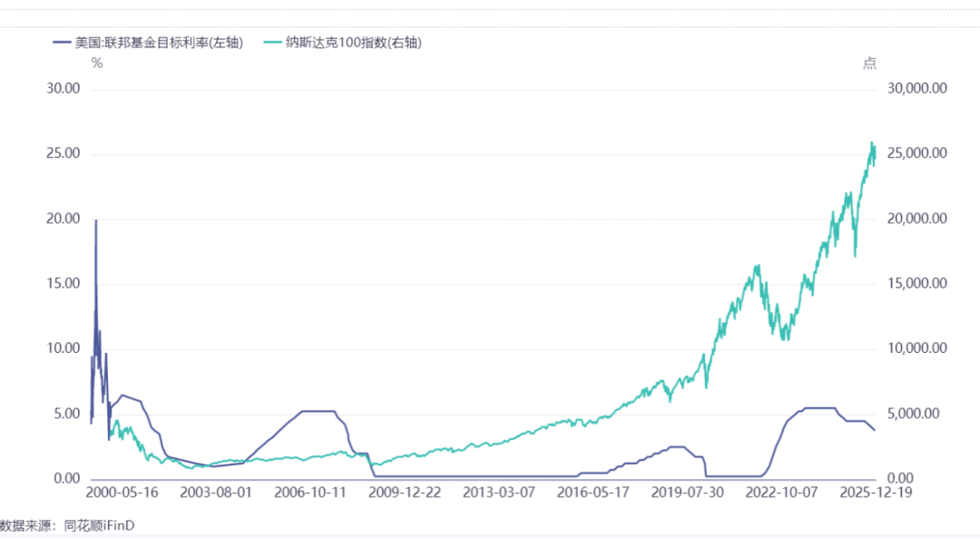Select the 15.00 value on the rate axis
980x538 pixels.
coord(64,283)
